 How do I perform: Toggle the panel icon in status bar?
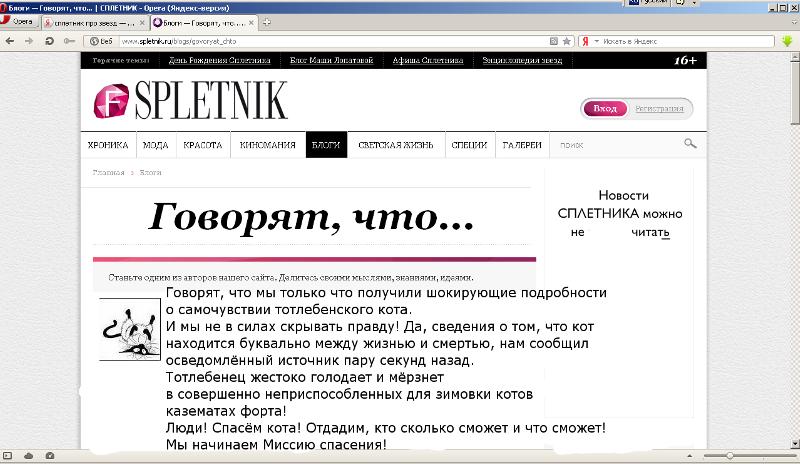pyautogui.click(x=7, y=456)
